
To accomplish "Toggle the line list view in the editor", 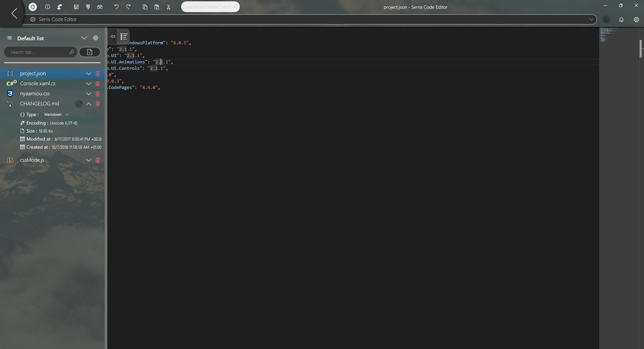I will [124, 36].
